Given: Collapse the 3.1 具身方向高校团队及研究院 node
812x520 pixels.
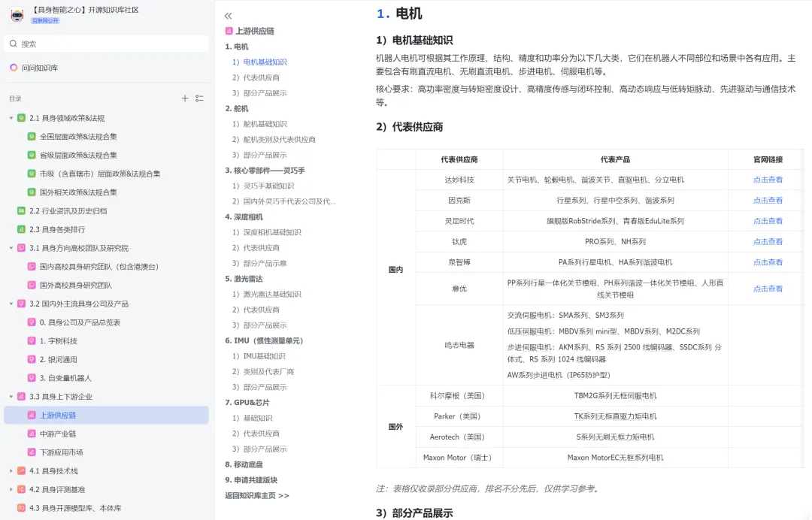Looking at the screenshot, I should pyautogui.click(x=11, y=248).
